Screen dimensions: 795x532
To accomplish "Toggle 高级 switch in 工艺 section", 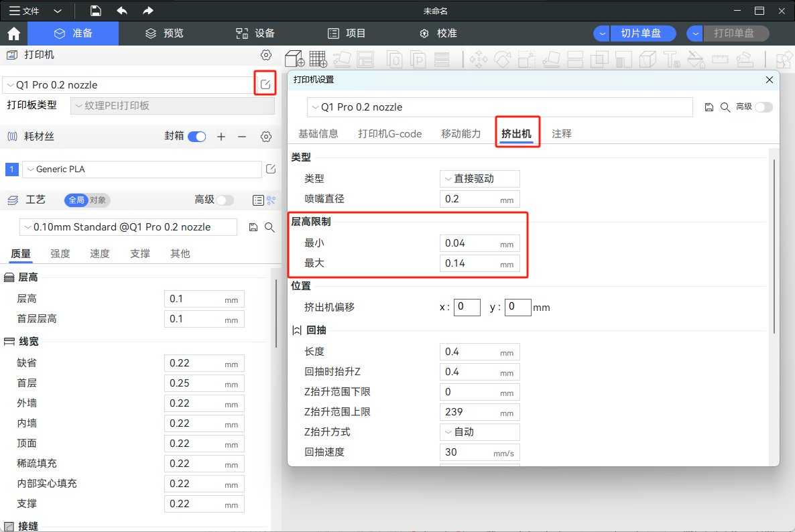I will pos(225,200).
